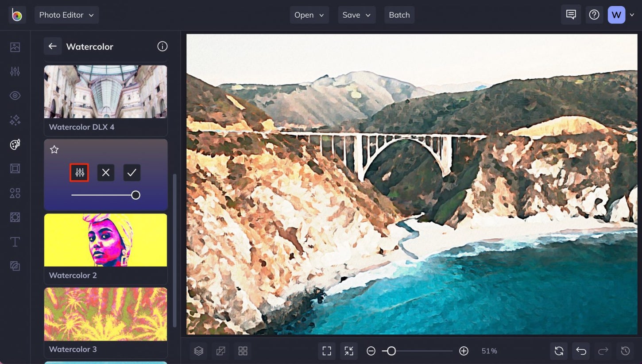
Task: Open the Layers icon in bottom bar
Action: [198, 351]
